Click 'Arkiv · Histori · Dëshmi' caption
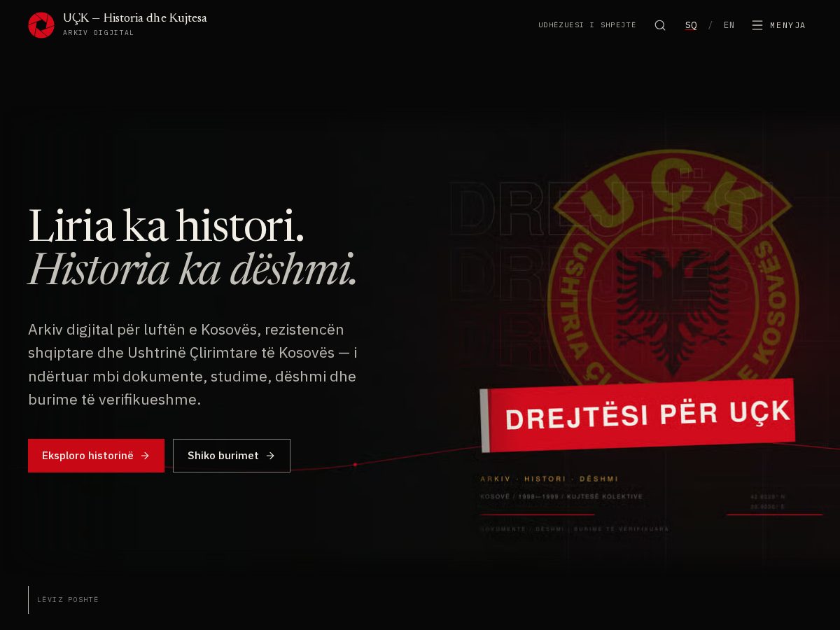This screenshot has width=840, height=630. click(549, 479)
